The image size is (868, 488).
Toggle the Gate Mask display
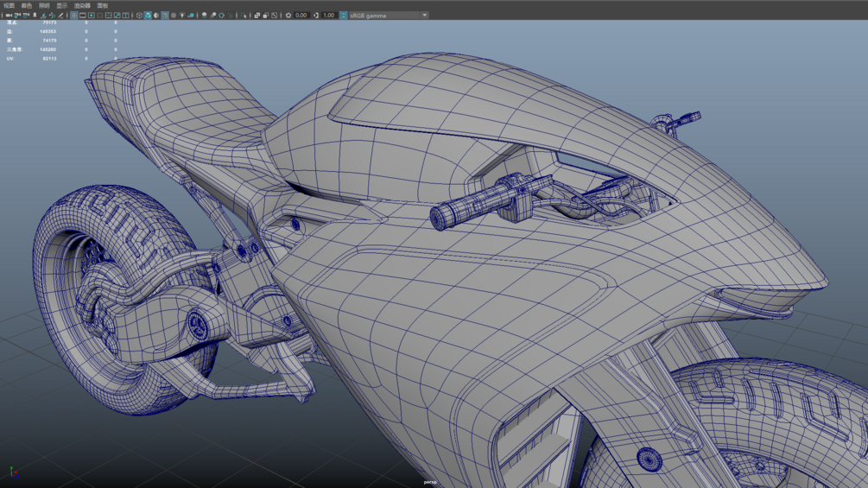pos(100,16)
